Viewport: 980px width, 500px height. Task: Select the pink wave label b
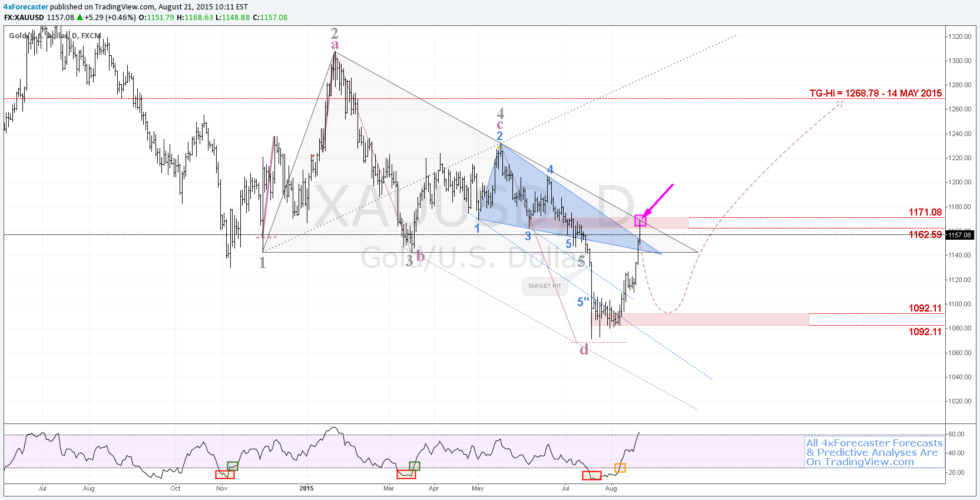click(x=421, y=256)
